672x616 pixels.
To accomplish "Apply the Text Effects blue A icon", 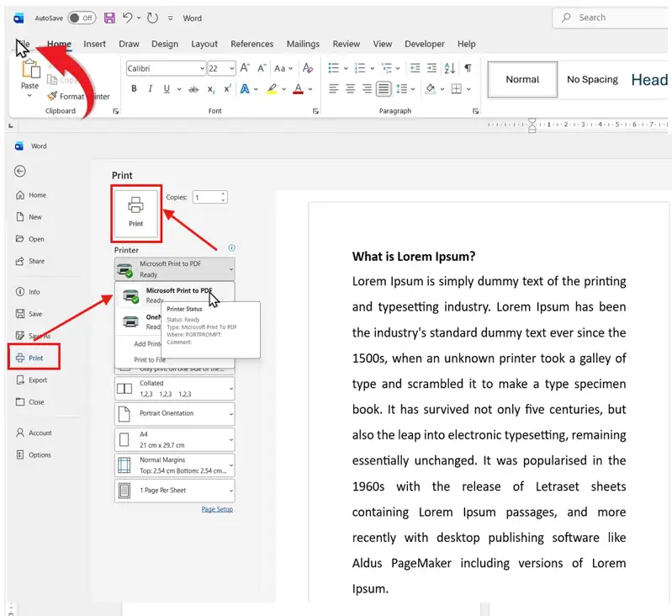I will tap(245, 88).
